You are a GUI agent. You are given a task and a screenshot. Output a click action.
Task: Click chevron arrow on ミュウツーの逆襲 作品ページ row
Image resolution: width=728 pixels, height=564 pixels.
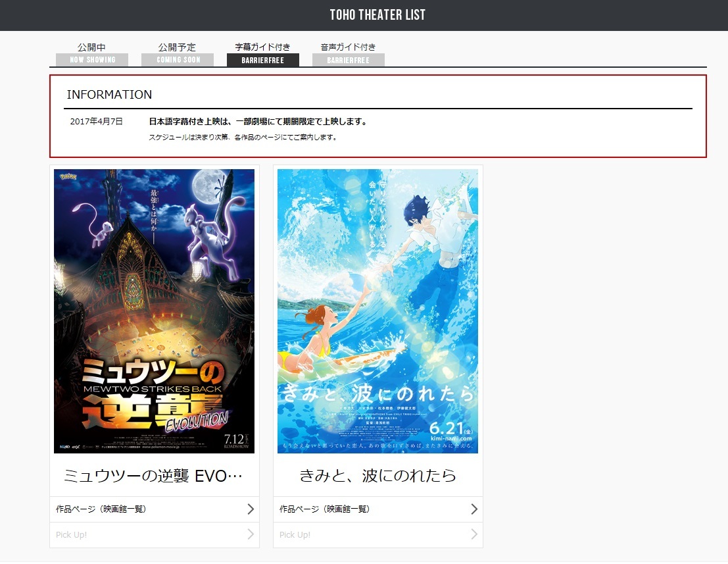click(251, 509)
